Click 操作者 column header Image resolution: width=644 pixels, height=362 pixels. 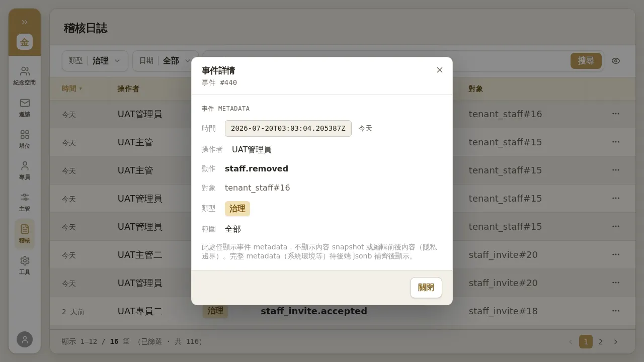point(128,88)
